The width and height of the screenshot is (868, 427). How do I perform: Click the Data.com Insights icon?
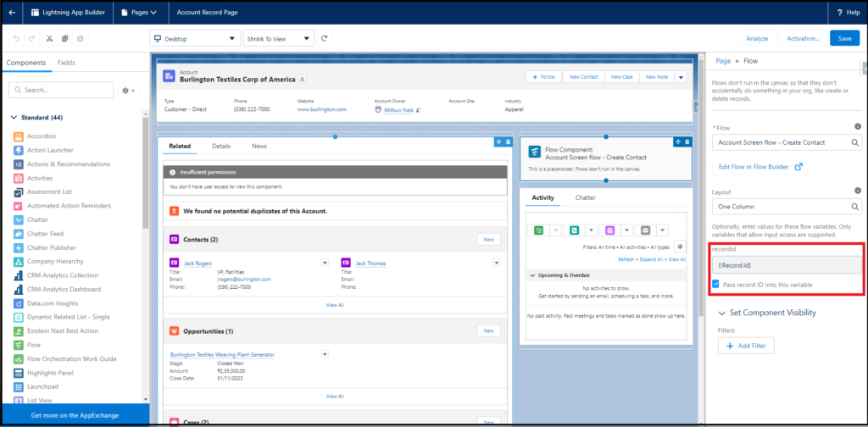18,303
